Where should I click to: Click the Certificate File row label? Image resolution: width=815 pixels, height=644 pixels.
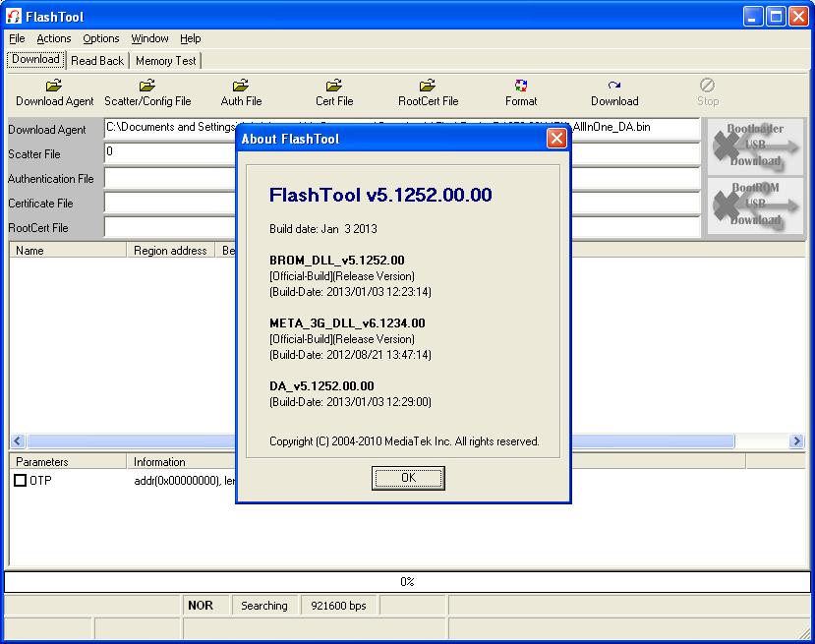coord(40,204)
